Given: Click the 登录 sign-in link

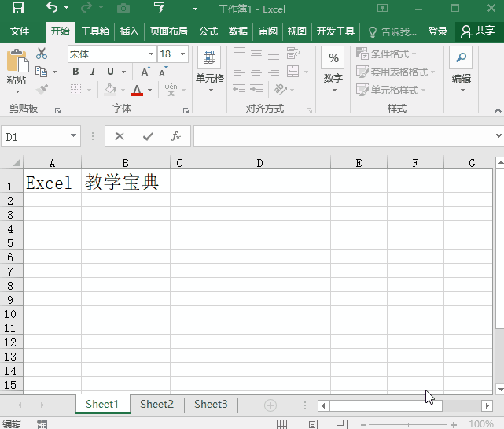Looking at the screenshot, I should coord(437,31).
